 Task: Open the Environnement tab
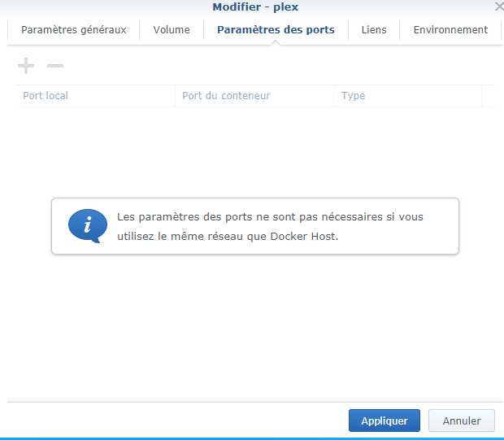click(x=450, y=30)
